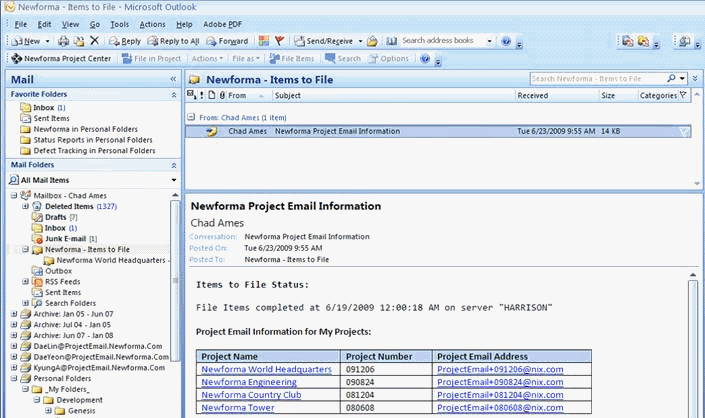Image resolution: width=705 pixels, height=418 pixels.
Task: Open the Newforma Engineering link
Action: click(249, 382)
